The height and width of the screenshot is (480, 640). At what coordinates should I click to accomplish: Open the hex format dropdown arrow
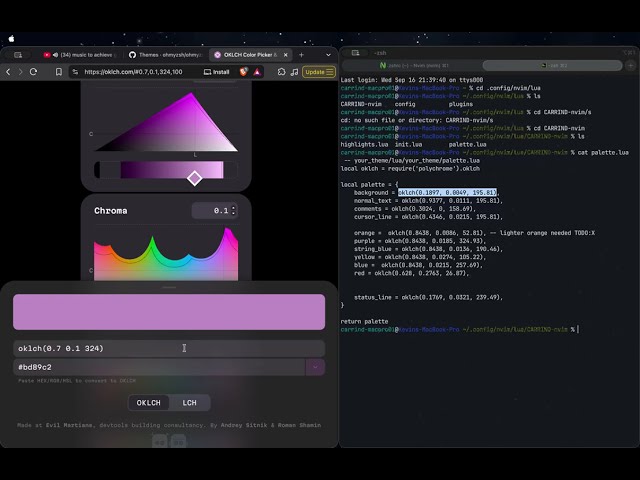coord(315,367)
